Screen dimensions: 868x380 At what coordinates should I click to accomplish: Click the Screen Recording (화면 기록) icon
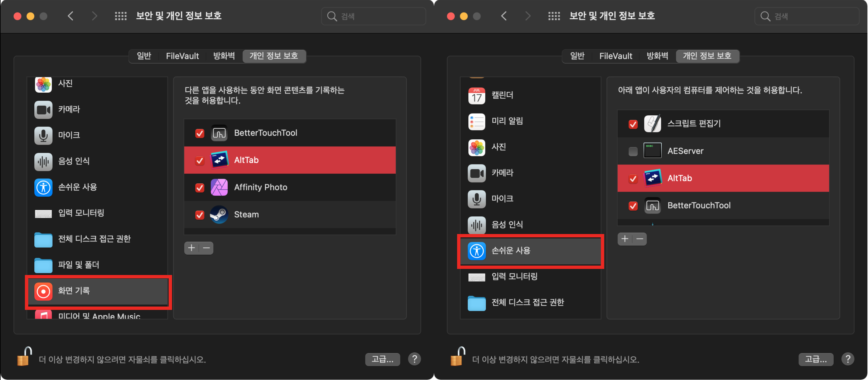point(43,291)
